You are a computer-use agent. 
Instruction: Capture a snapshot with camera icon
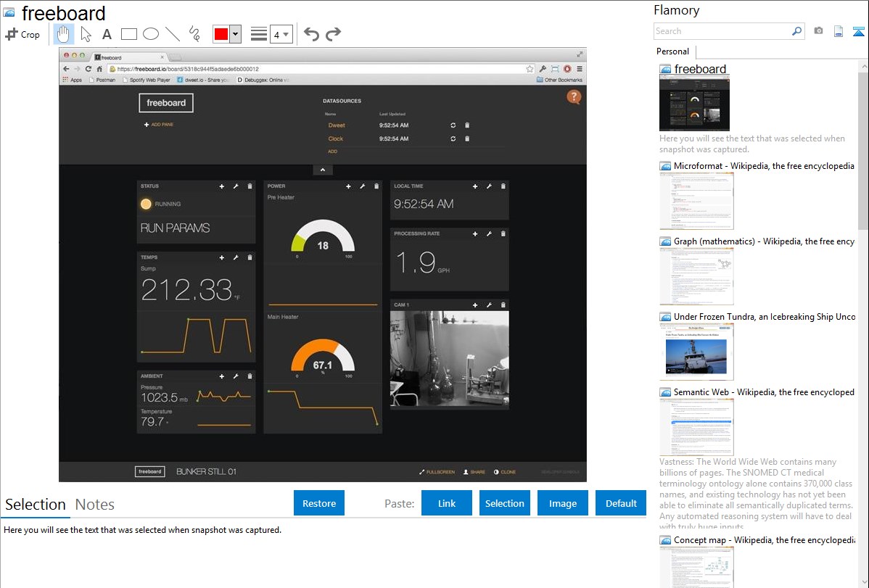[818, 31]
